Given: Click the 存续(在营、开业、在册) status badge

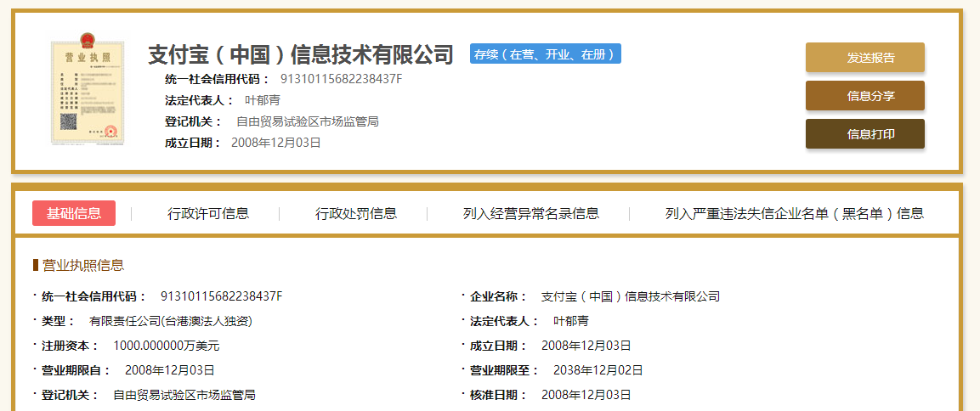Looking at the screenshot, I should coord(545,54).
